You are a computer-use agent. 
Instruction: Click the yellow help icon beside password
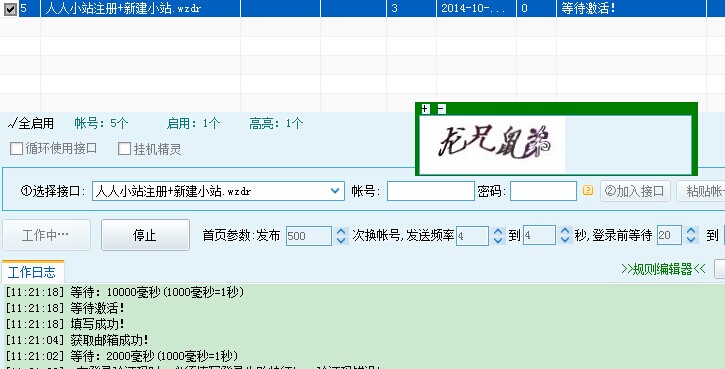(588, 191)
